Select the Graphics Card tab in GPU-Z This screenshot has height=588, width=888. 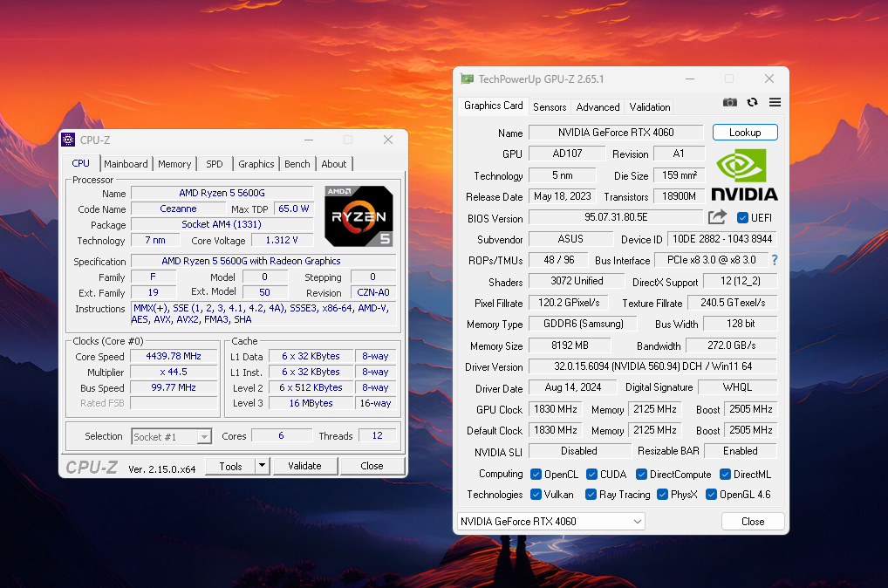[493, 106]
